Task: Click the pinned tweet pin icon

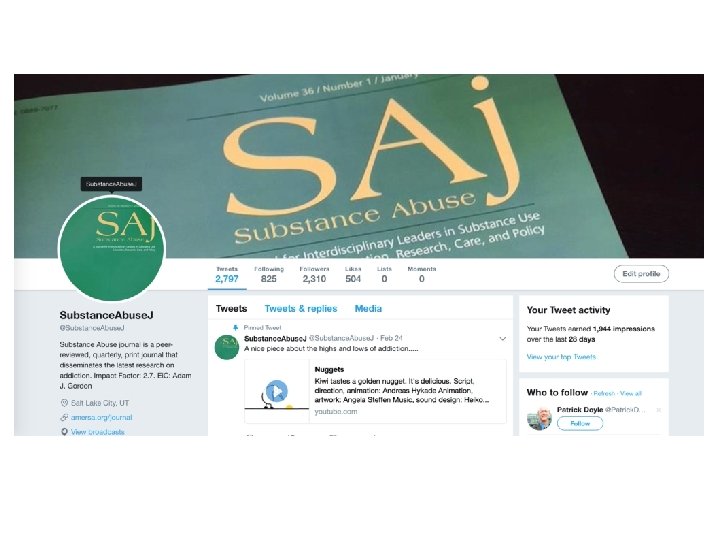Action: click(x=236, y=328)
